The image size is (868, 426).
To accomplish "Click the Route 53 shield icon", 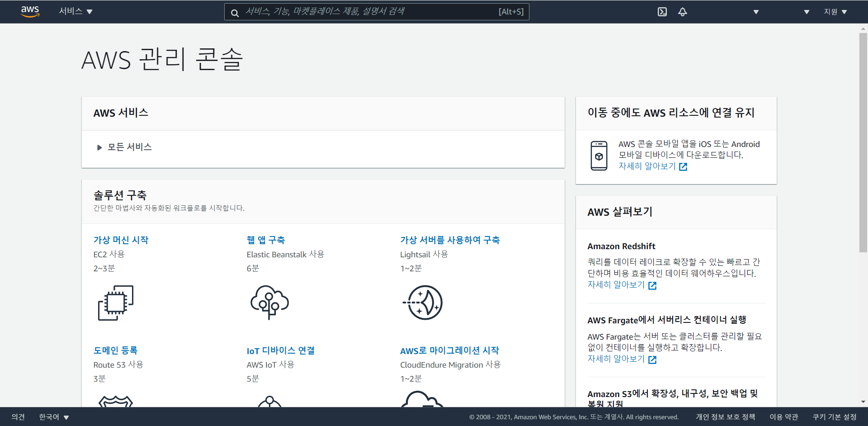I will pos(116,401).
